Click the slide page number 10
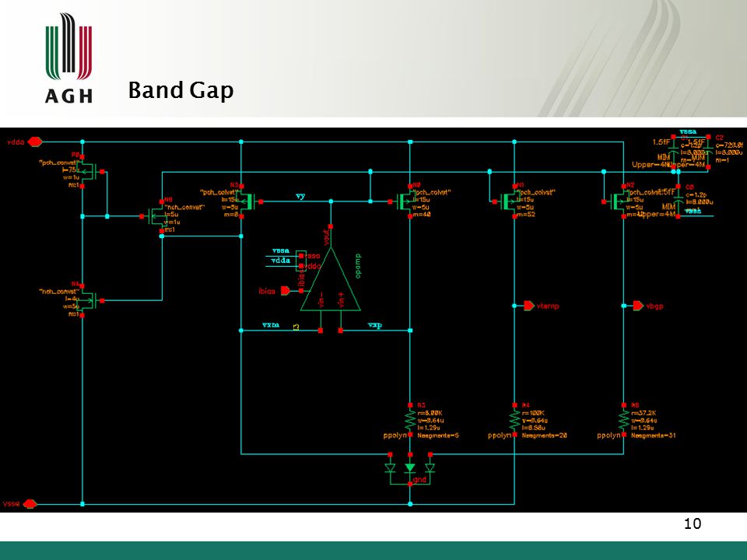 tap(693, 523)
